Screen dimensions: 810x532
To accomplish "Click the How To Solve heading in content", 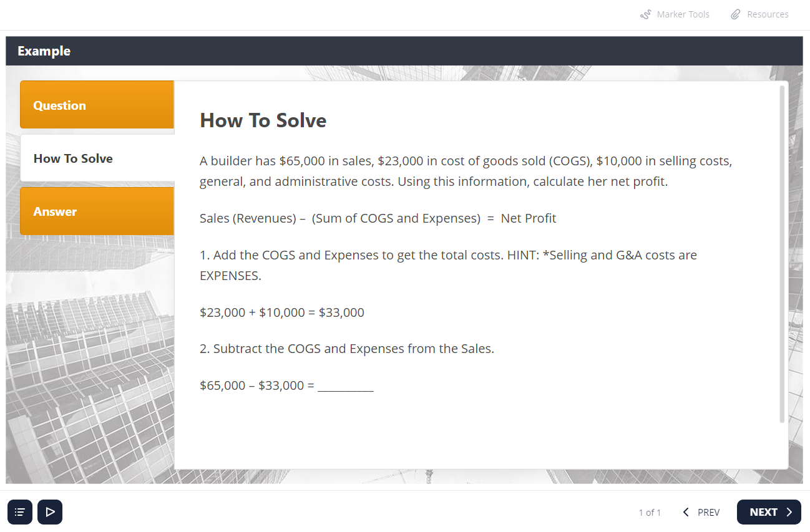I will [x=263, y=120].
